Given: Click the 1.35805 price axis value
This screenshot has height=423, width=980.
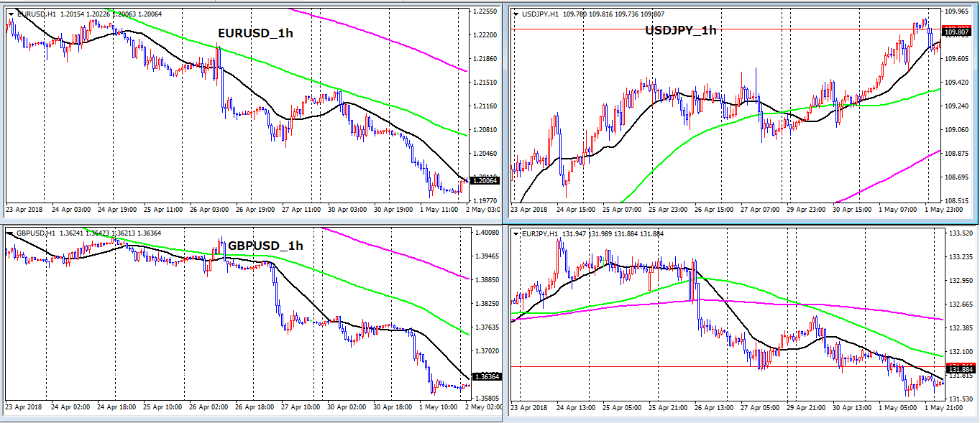Looking at the screenshot, I should coord(487,399).
